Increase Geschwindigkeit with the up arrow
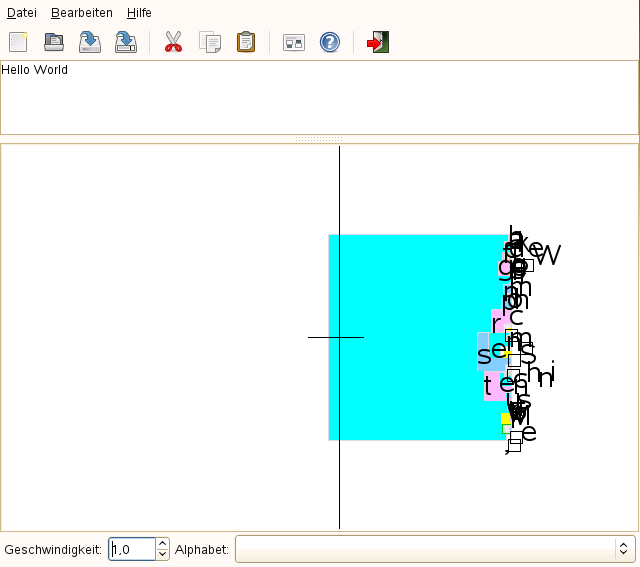The width and height of the screenshot is (640, 567). 162,544
